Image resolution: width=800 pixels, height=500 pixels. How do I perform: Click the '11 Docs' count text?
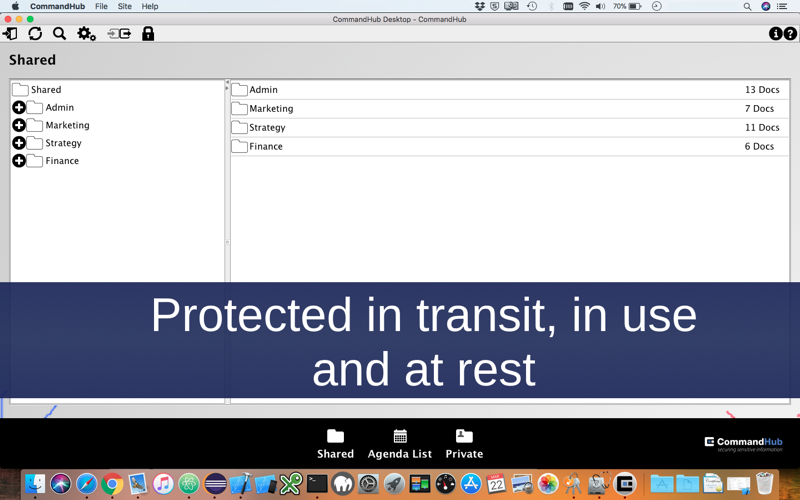[x=762, y=128]
